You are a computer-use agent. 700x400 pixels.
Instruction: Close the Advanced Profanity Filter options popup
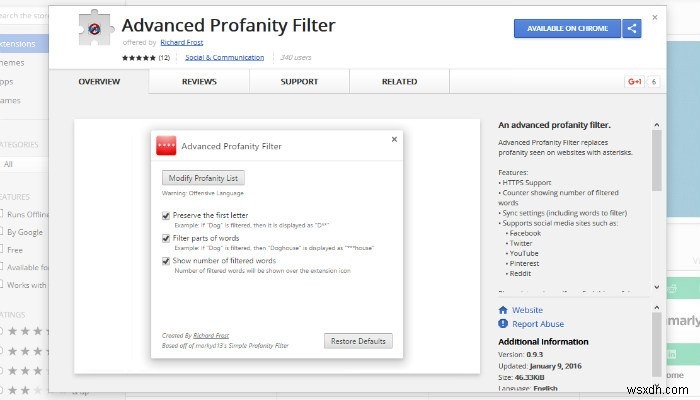394,139
